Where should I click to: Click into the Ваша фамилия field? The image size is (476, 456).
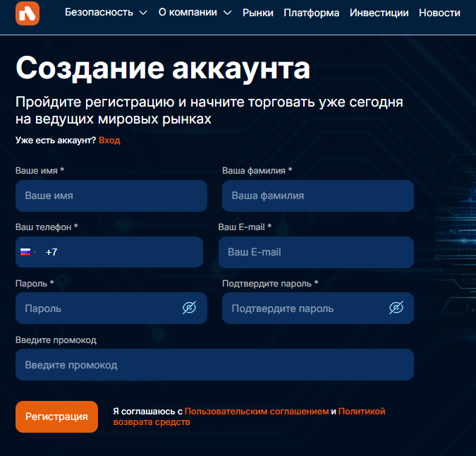(x=317, y=196)
